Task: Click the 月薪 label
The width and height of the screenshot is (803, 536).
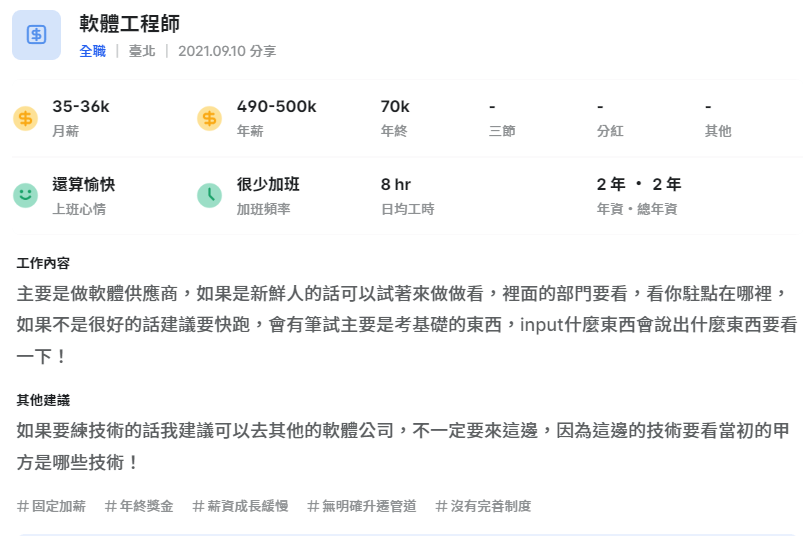Action: click(x=66, y=131)
